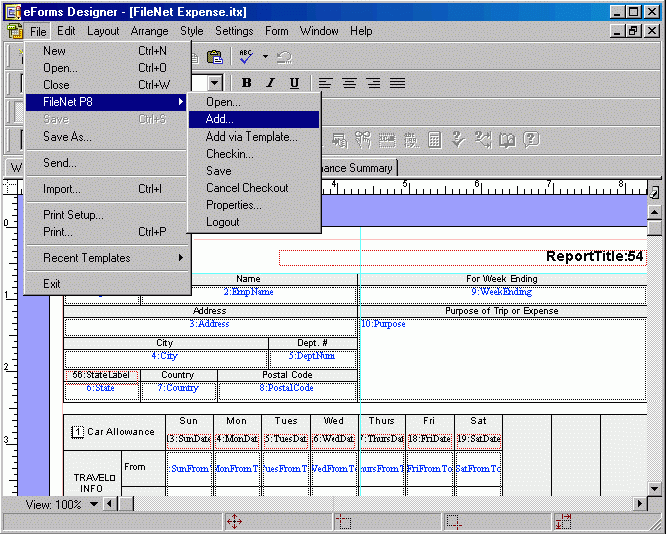This screenshot has width=667, height=534.
Task: Click the status bar object size icon
Action: [563, 521]
